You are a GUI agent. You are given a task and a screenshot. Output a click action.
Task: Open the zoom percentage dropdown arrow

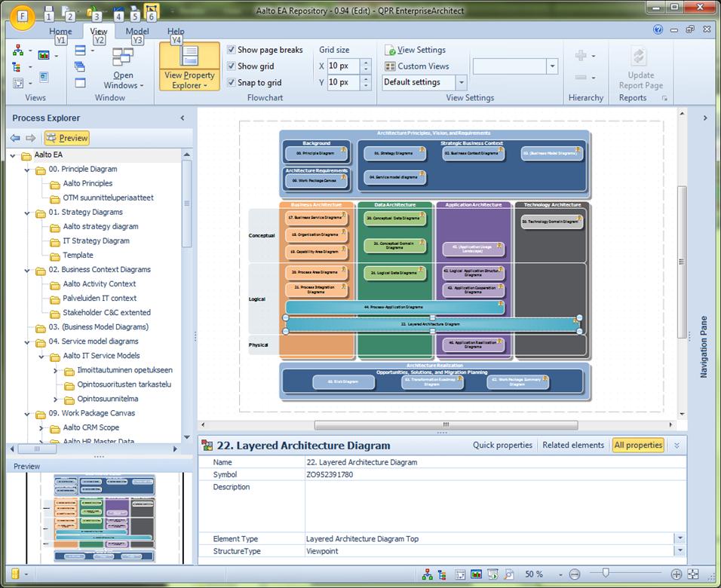pyautogui.click(x=560, y=574)
